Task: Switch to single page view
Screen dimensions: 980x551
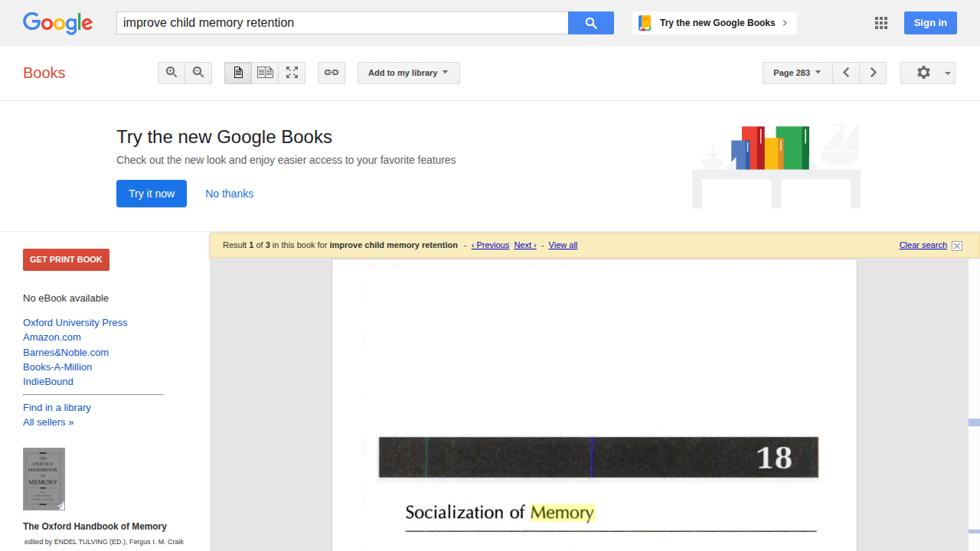Action: 237,73
